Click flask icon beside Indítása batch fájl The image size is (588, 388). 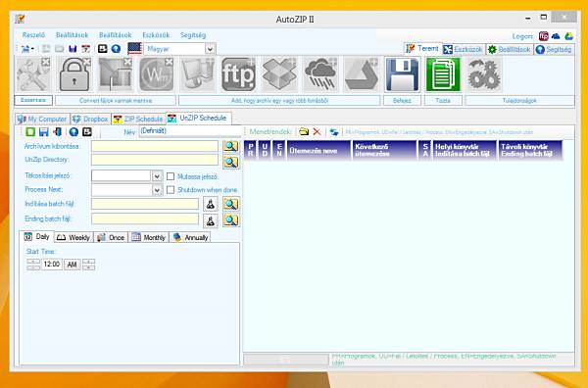tap(211, 204)
